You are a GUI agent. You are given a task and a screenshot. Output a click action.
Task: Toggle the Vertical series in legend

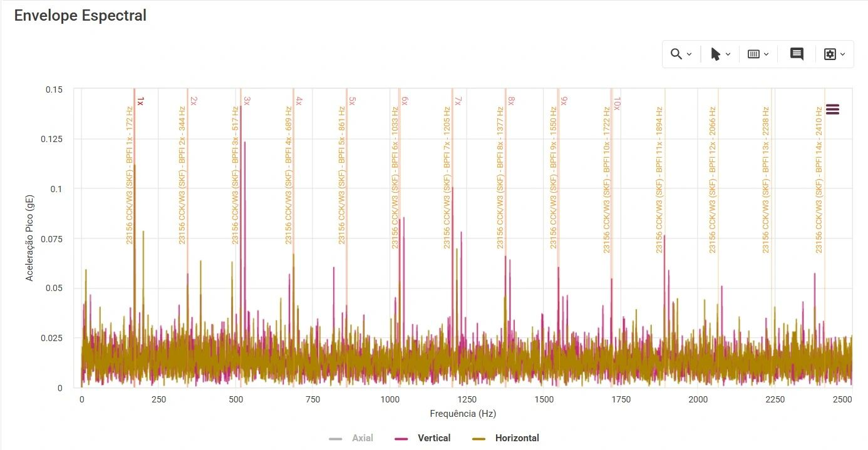coord(421,438)
